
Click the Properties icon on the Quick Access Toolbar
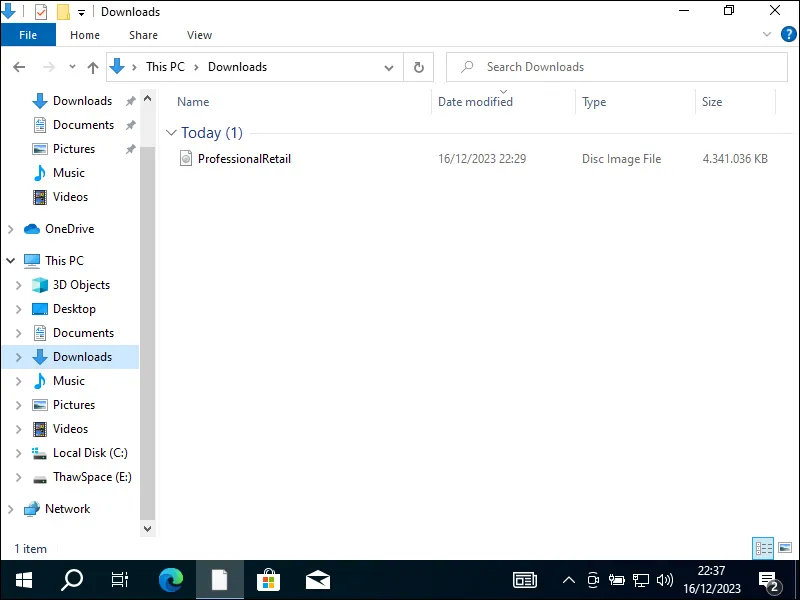[41, 11]
